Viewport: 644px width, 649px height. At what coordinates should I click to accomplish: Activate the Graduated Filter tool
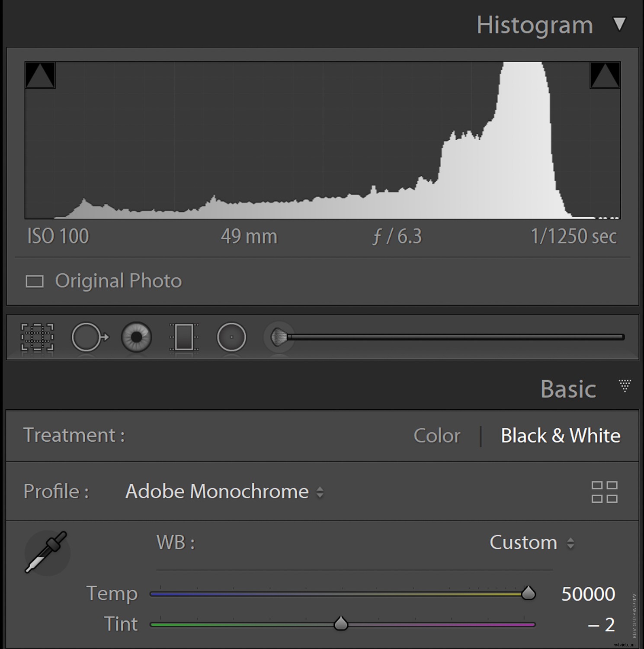(x=184, y=337)
